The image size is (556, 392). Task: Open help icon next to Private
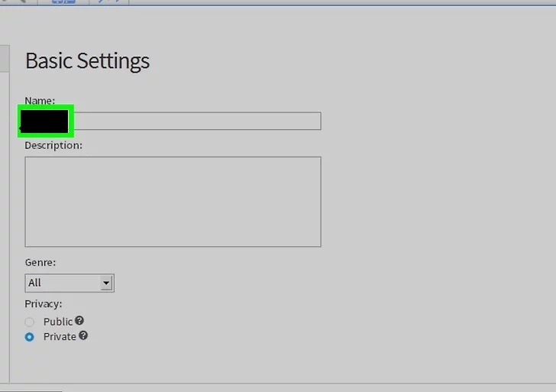[x=83, y=335]
